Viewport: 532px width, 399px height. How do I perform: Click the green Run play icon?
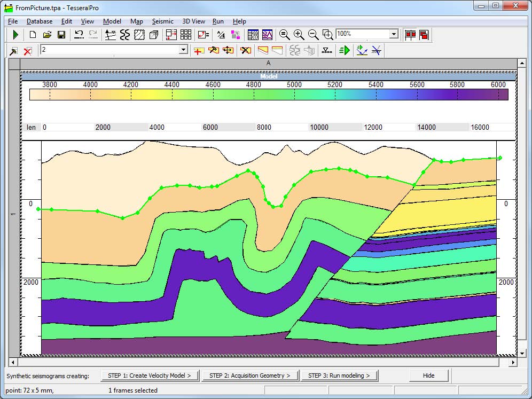(16, 35)
